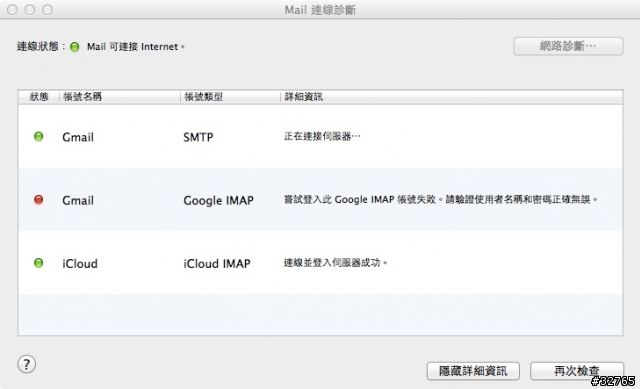Click the 詳細資訊 column header
The height and width of the screenshot is (389, 640).
pos(451,97)
